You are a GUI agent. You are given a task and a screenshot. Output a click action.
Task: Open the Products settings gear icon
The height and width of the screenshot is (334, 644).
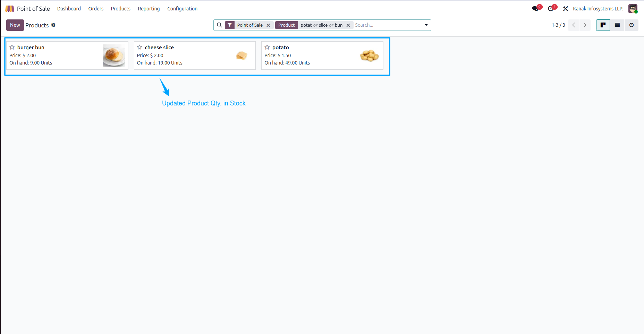53,25
